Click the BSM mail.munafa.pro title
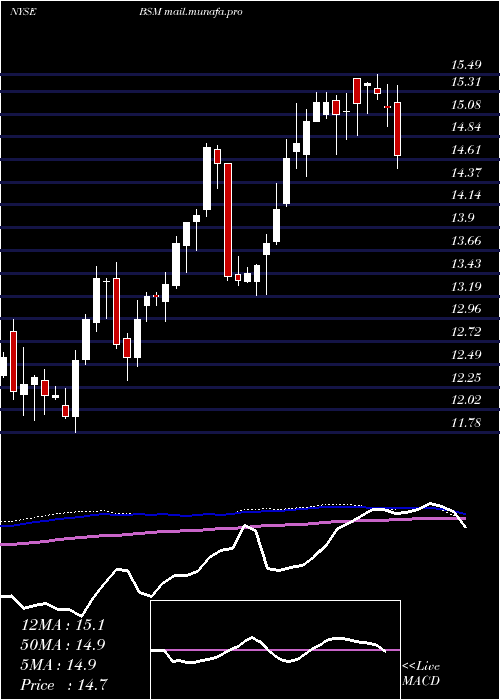Viewport: 500px width, 700px height. pos(191,12)
